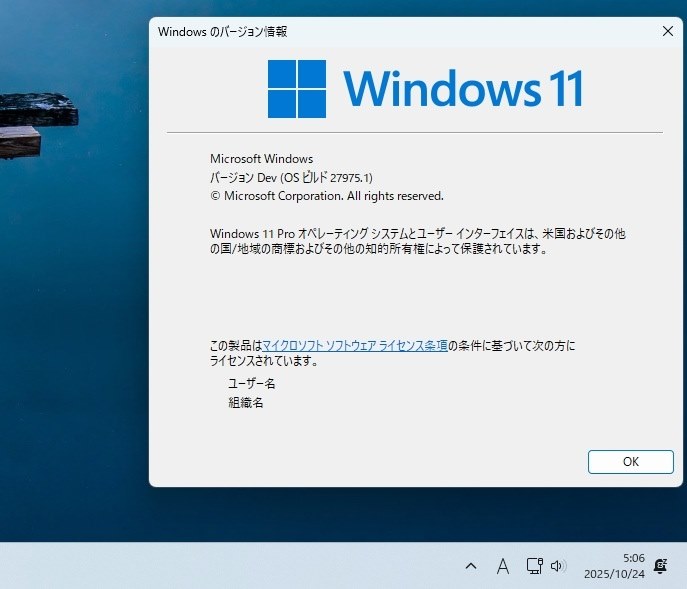Open the マイクロソフト ソフトウェア ライセンス条項 link

point(355,346)
